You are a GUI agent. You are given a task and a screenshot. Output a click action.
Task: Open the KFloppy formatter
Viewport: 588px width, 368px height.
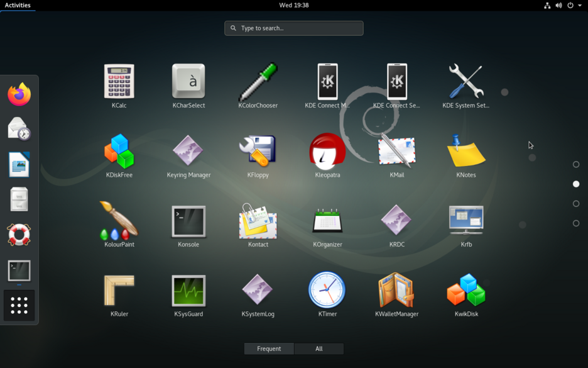pos(258,155)
